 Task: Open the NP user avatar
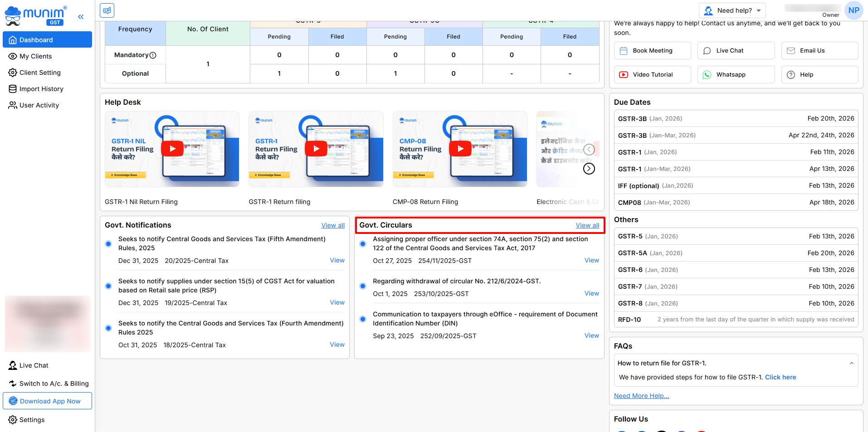(x=853, y=10)
